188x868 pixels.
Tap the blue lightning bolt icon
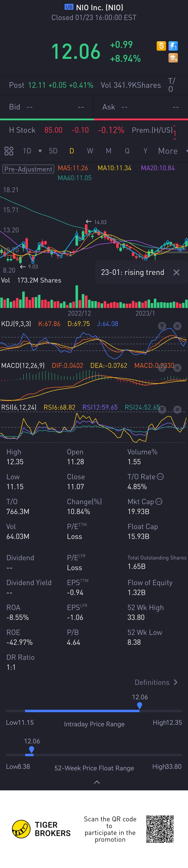coord(173,46)
